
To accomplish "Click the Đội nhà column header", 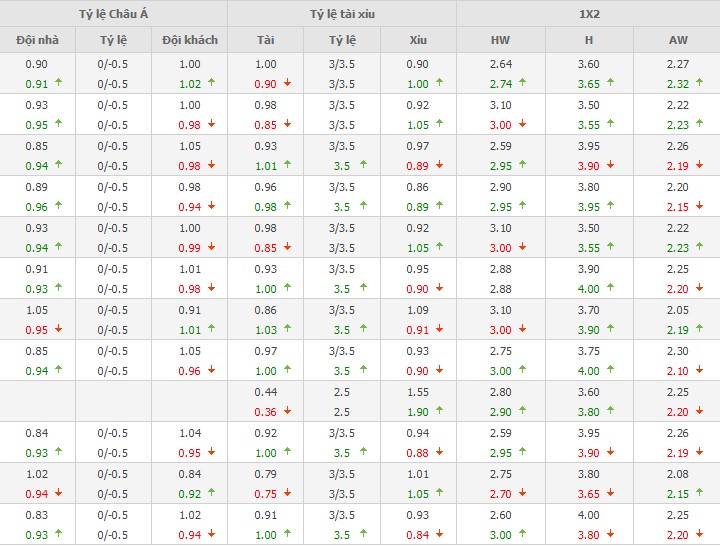I will 37,40.
